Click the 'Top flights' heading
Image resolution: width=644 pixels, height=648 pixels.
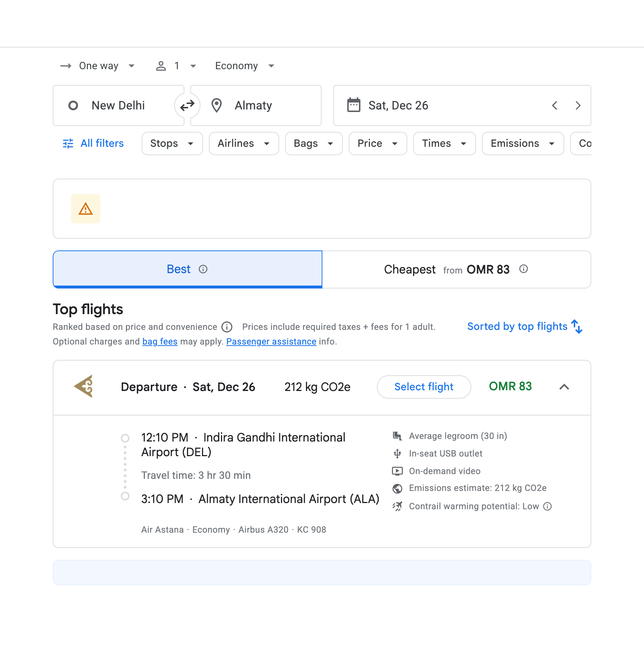click(x=88, y=309)
